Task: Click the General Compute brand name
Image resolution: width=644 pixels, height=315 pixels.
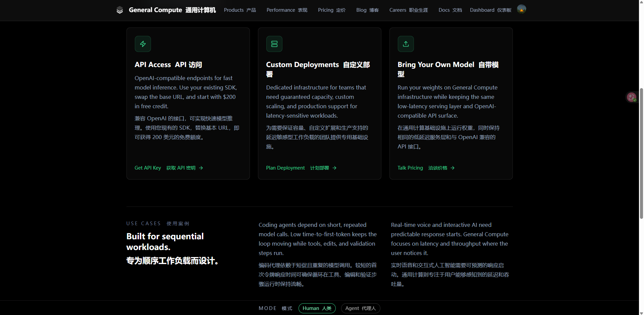Action: (172, 10)
